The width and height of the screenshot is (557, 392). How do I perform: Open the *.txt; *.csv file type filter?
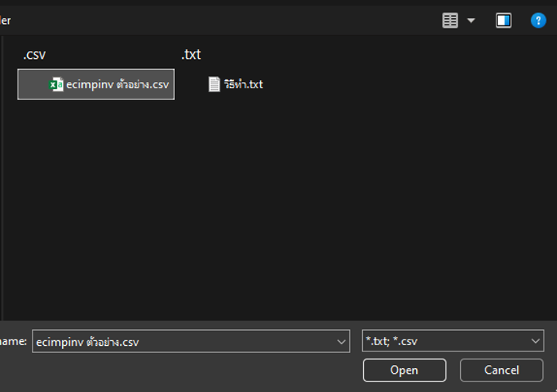453,342
